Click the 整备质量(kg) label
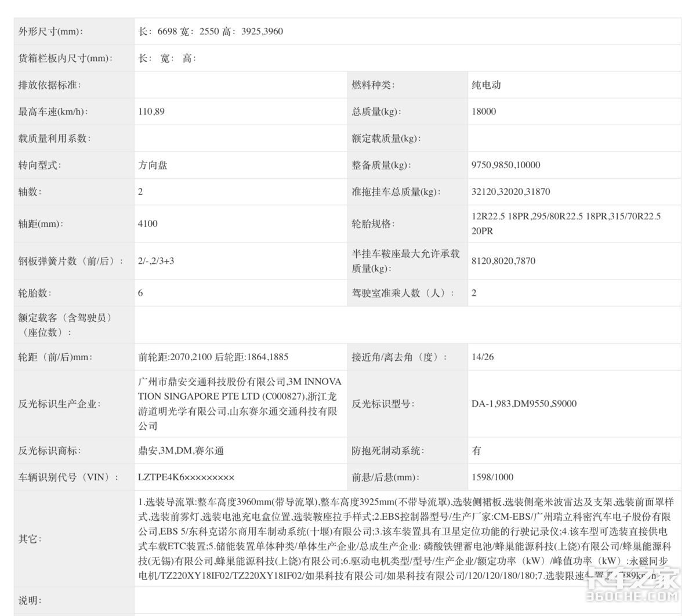 tap(381, 165)
